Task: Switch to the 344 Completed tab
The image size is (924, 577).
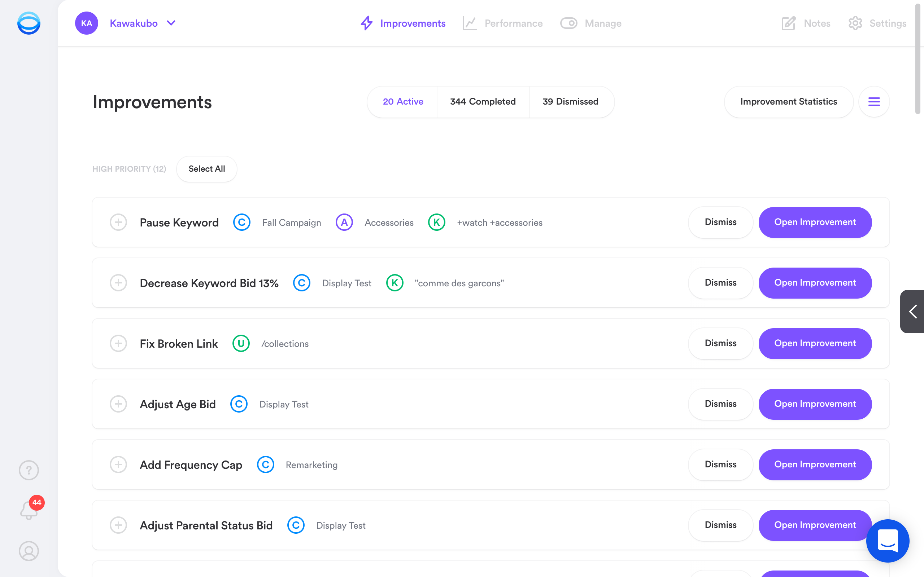Action: coord(483,101)
